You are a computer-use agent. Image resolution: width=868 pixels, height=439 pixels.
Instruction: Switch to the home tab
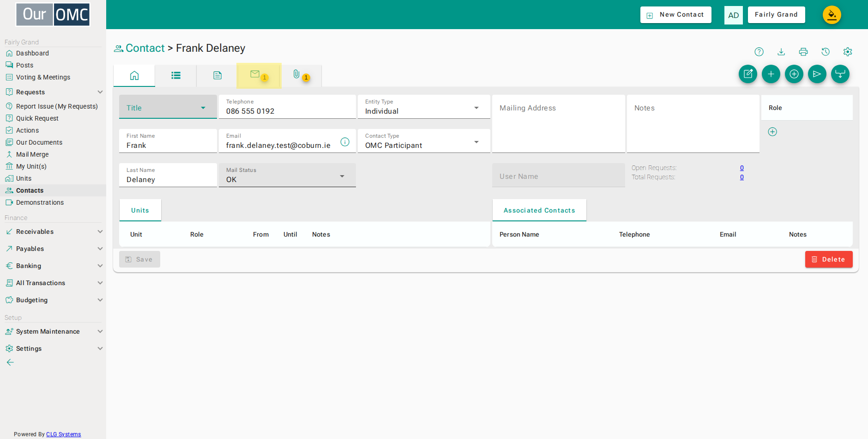click(134, 75)
